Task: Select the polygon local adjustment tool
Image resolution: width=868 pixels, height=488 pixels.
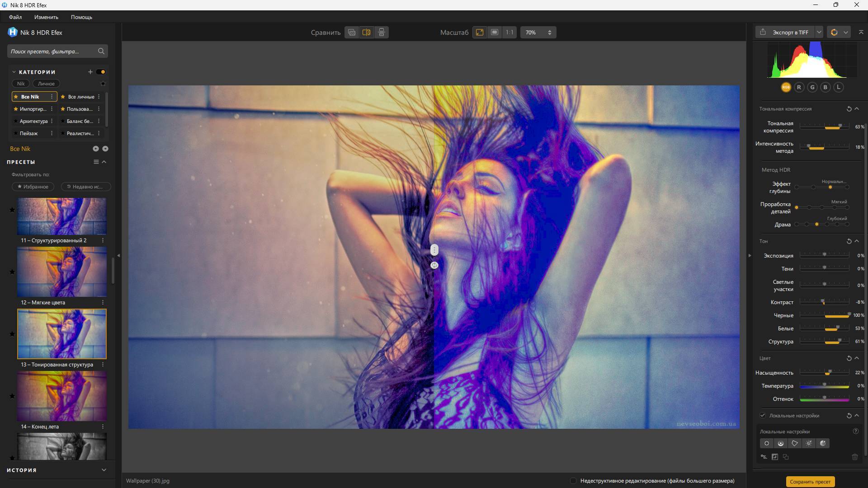Action: click(x=795, y=443)
